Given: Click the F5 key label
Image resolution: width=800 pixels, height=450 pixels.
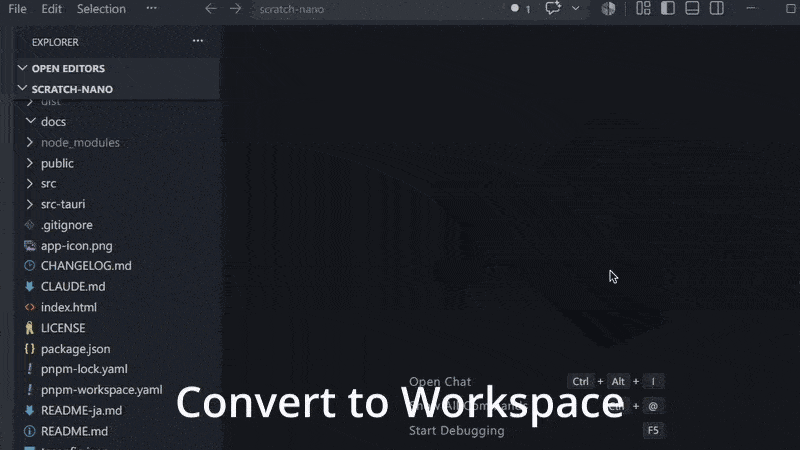Looking at the screenshot, I should (653, 431).
